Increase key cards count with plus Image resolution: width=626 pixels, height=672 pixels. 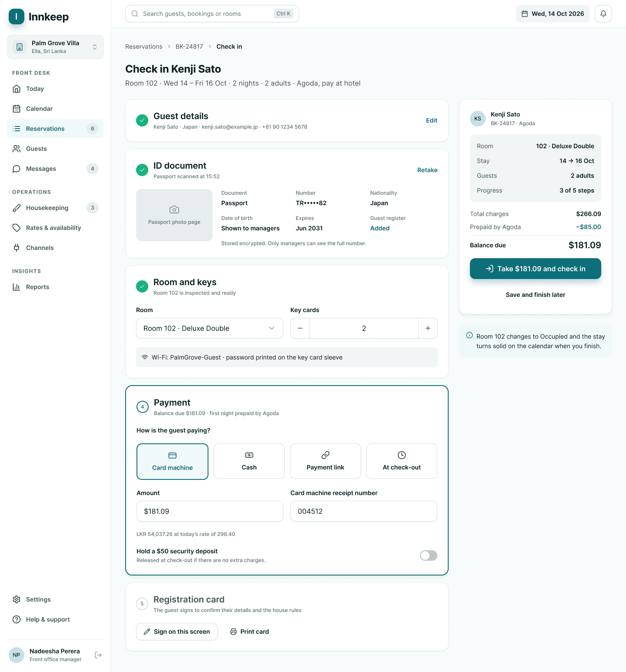click(428, 328)
